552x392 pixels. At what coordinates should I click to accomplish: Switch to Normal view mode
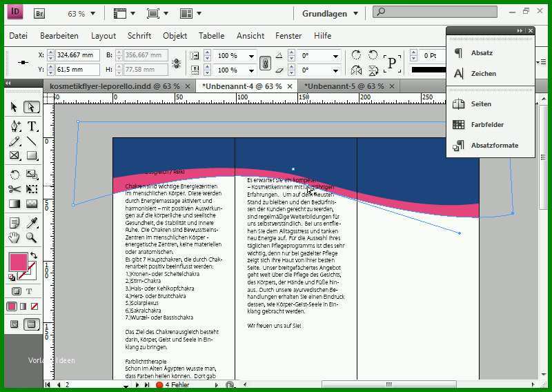14,324
